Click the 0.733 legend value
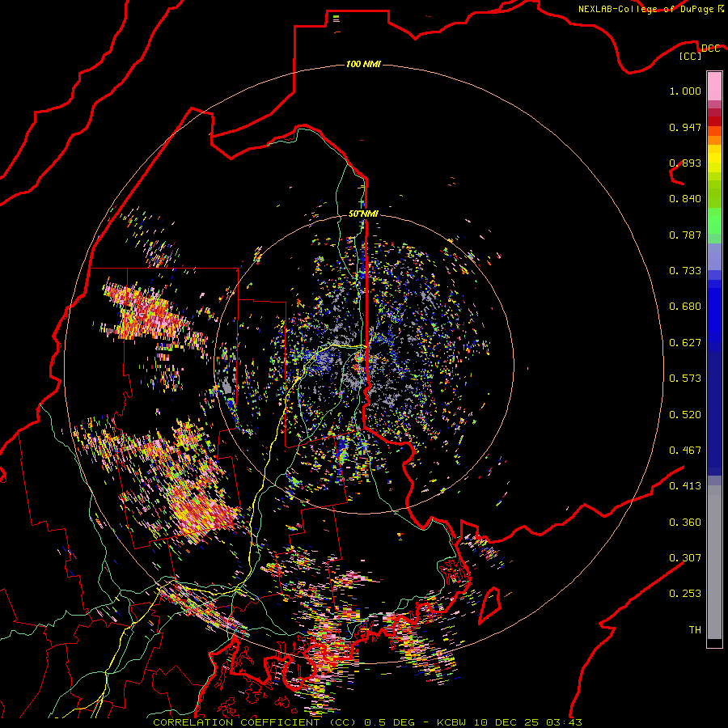The height and width of the screenshot is (728, 728). point(684,271)
